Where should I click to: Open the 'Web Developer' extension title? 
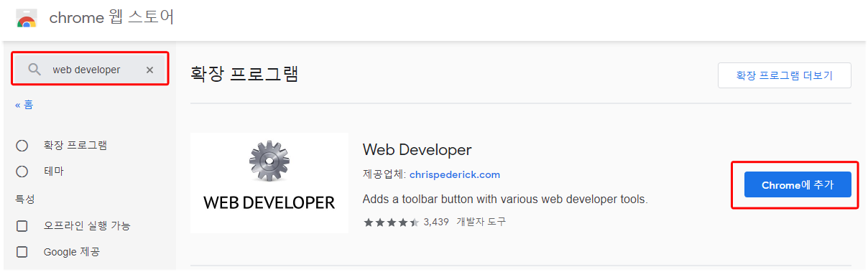[417, 150]
